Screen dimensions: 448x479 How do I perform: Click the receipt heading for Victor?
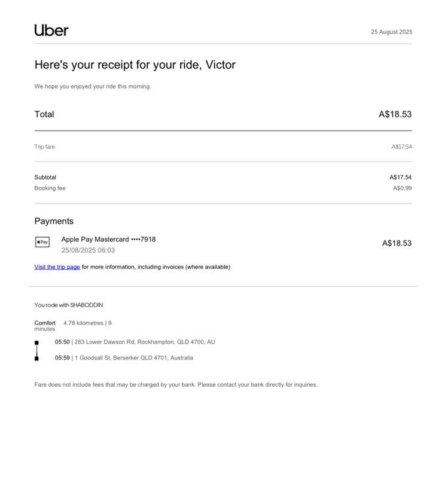pyautogui.click(x=135, y=65)
